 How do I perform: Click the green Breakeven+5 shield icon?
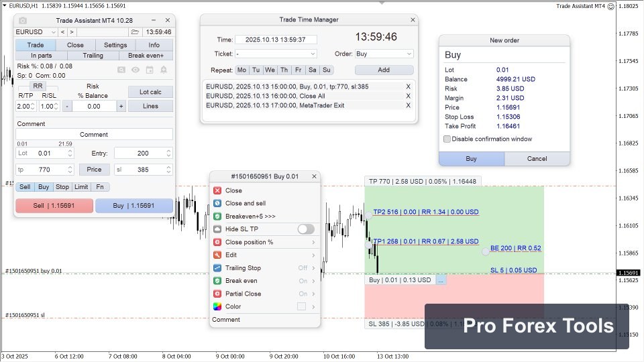217,217
